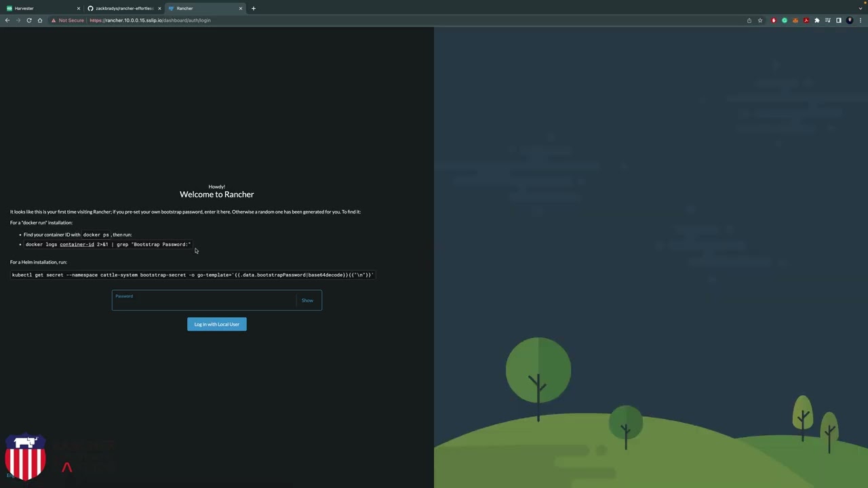Open the Adobe Acrobat extension

pos(806,20)
